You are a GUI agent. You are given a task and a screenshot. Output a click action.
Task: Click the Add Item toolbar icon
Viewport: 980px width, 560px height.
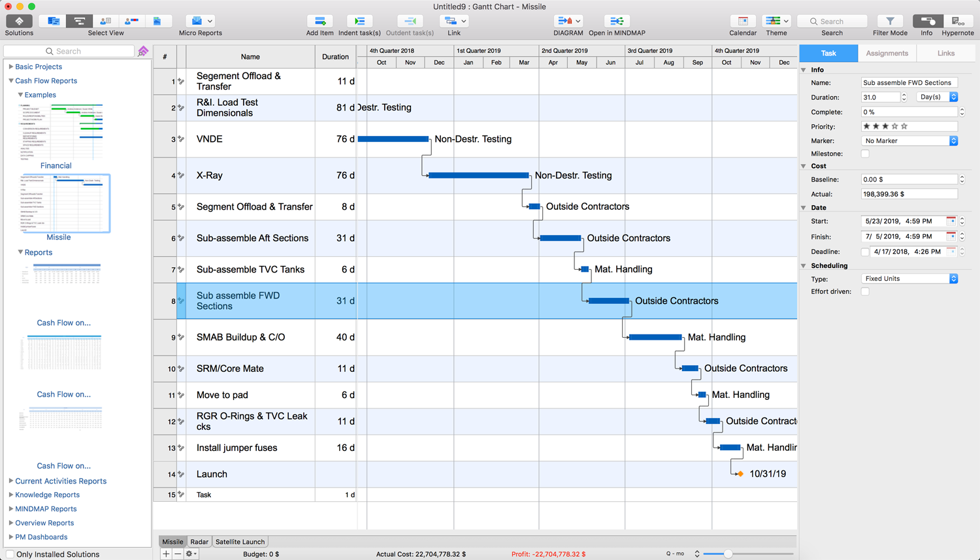[319, 22]
